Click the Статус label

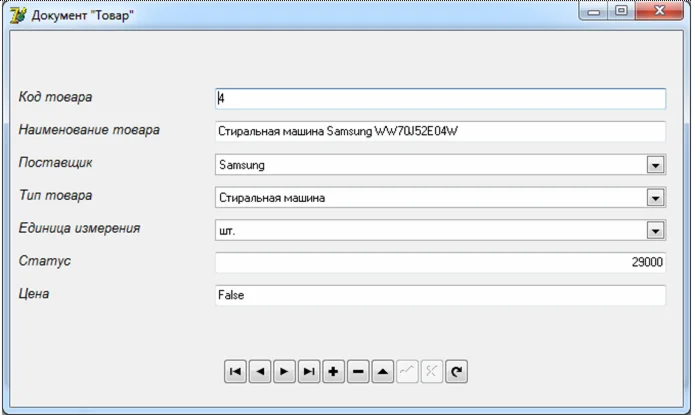[45, 261]
